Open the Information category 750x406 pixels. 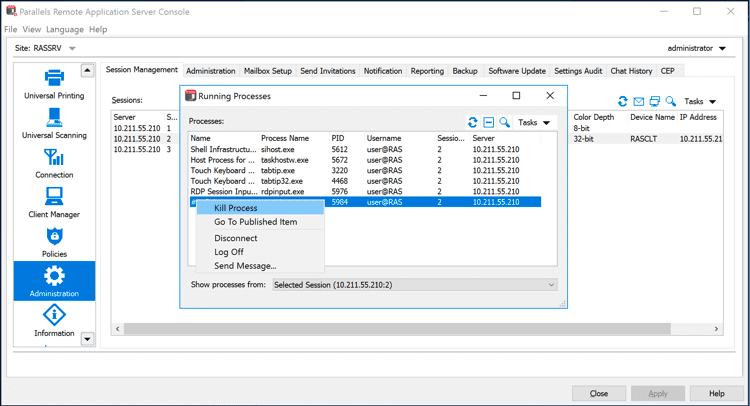54,321
